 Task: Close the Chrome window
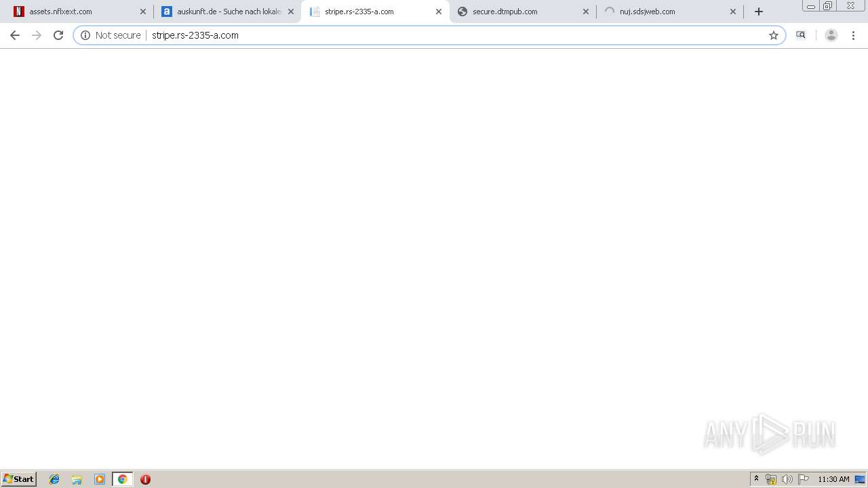pyautogui.click(x=850, y=6)
